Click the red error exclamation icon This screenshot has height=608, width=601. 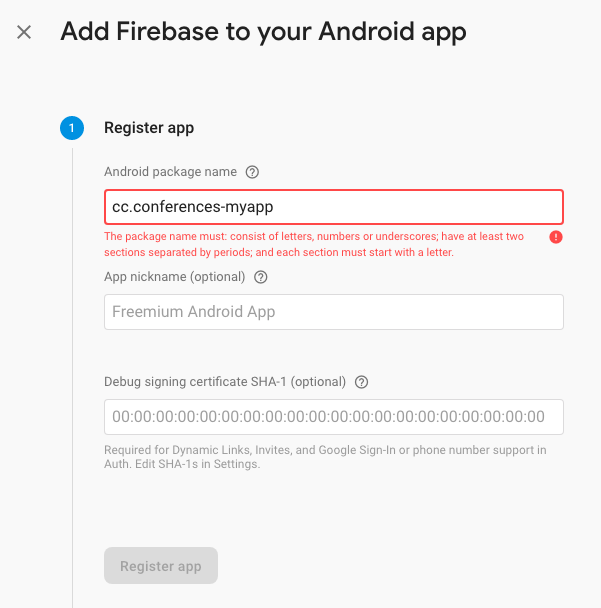click(556, 237)
